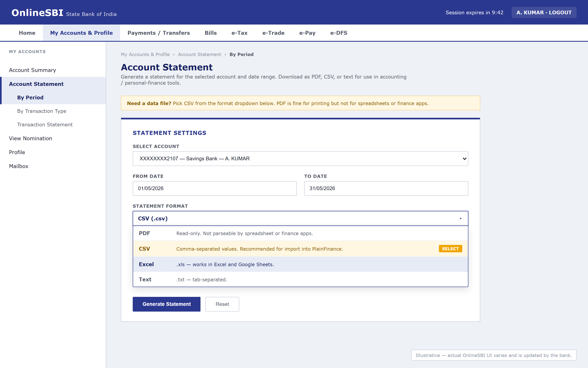
Task: Choose By Transaction Type sidebar item
Action: (53, 111)
